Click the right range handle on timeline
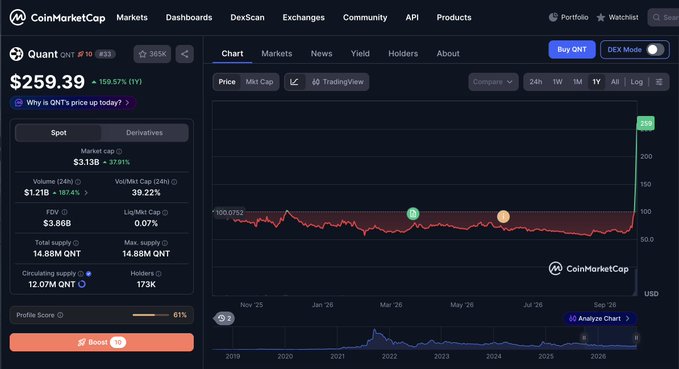The height and width of the screenshot is (369, 679). [636, 337]
